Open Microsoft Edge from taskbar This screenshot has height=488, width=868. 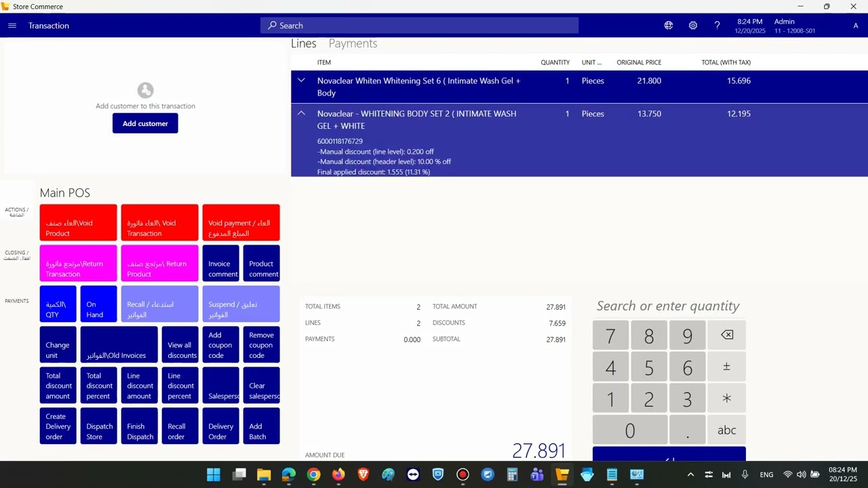pyautogui.click(x=289, y=474)
